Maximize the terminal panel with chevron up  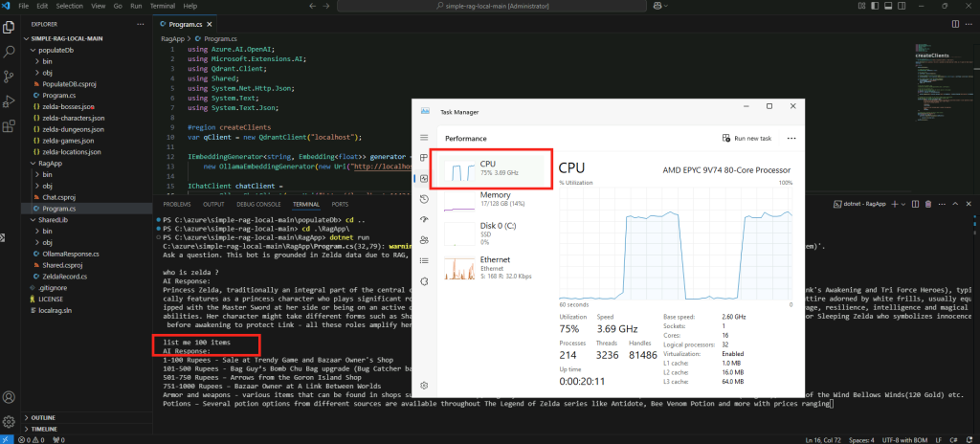(956, 204)
